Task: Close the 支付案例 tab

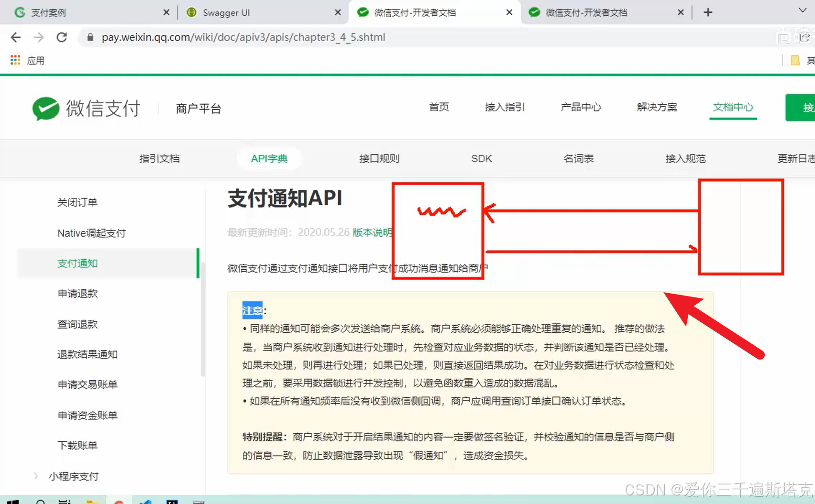Action: [x=166, y=12]
